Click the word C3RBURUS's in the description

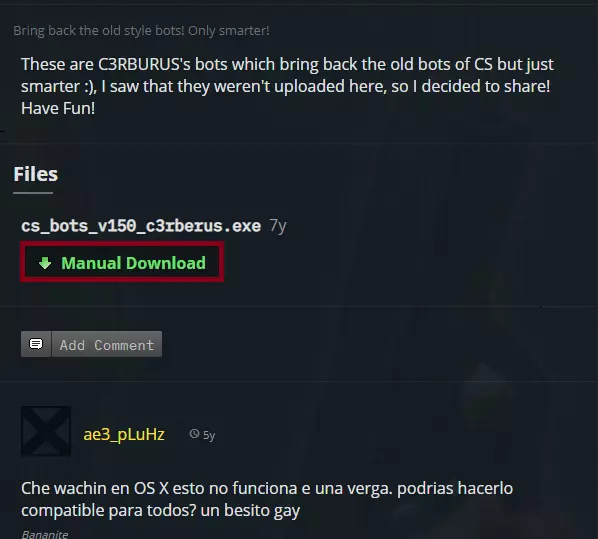(144, 64)
